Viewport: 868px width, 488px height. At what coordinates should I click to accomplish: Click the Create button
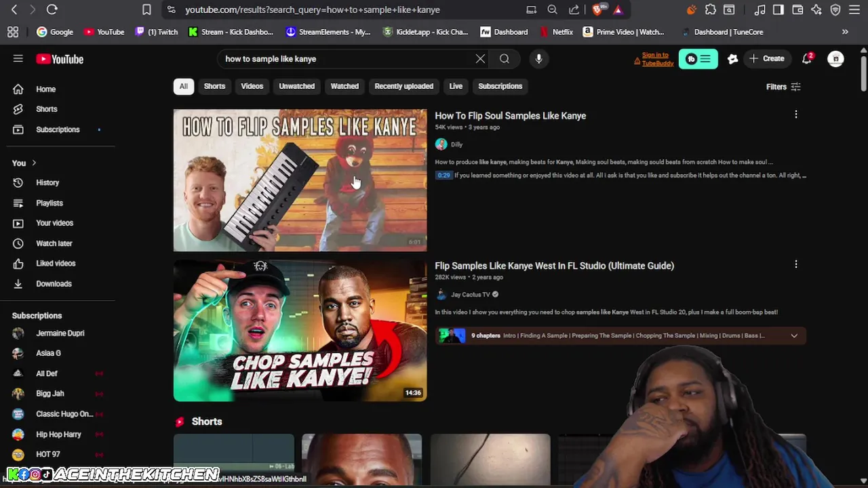click(767, 59)
